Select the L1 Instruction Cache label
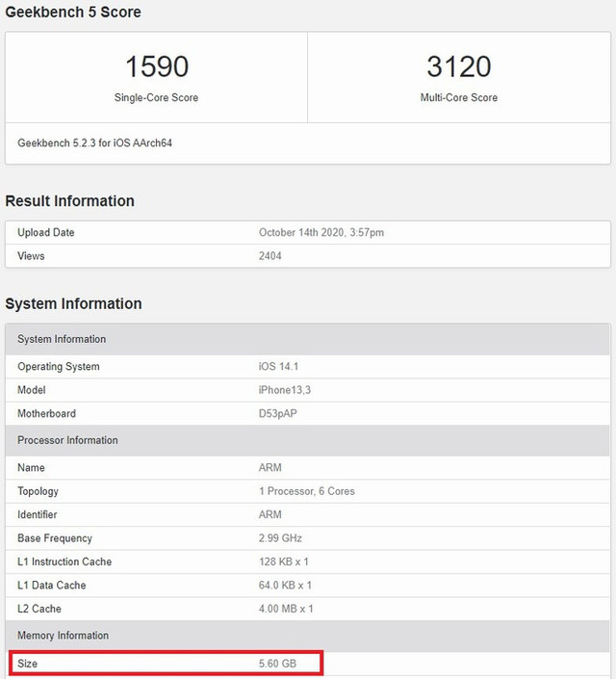The image size is (616, 679). click(64, 561)
